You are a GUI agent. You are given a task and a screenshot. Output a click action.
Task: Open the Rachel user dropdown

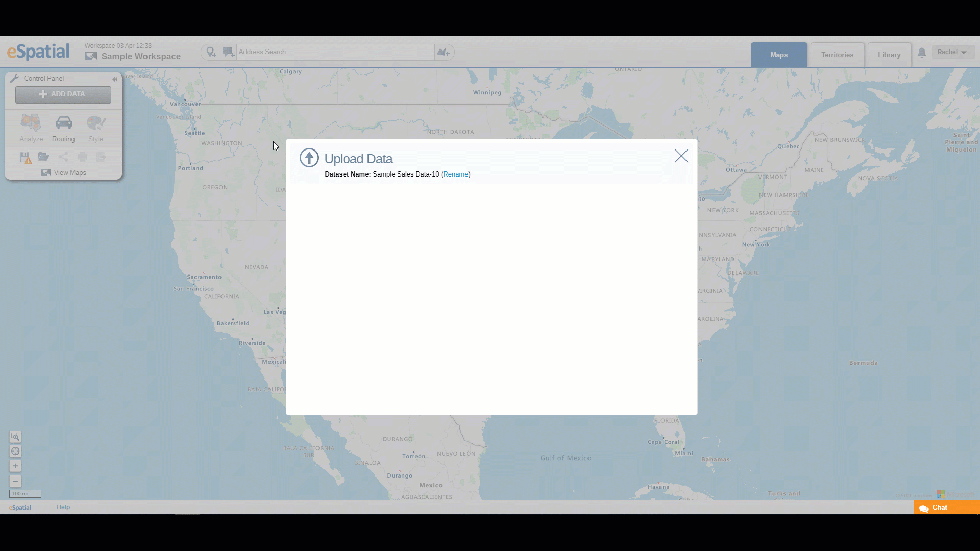pos(952,52)
